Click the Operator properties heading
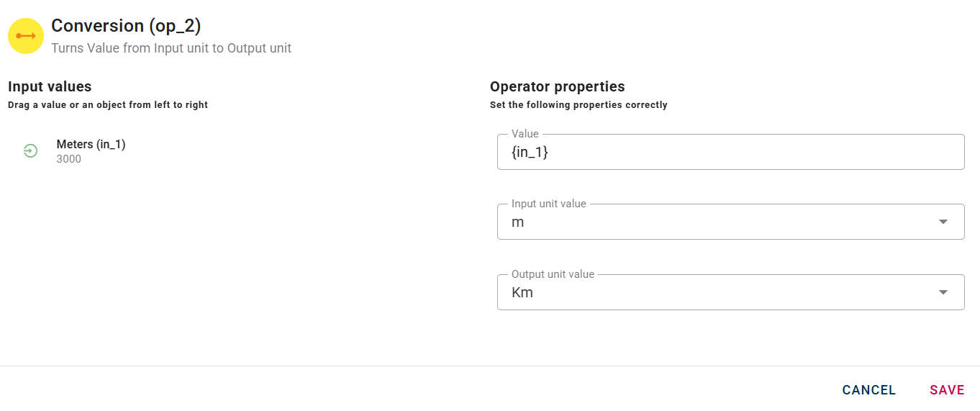 (557, 87)
